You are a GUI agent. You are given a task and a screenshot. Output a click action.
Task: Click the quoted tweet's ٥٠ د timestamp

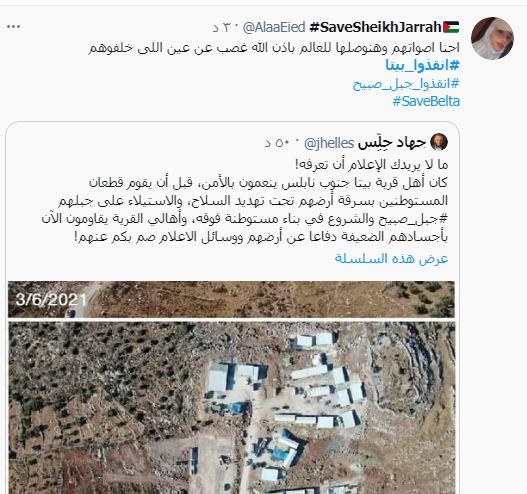point(278,143)
